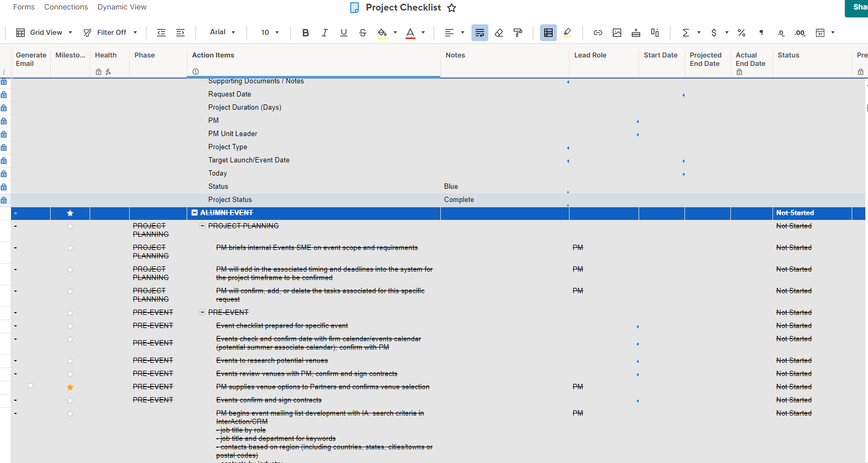This screenshot has height=463, width=868.
Task: Click the clear formatting eraser icon
Action: click(x=499, y=33)
